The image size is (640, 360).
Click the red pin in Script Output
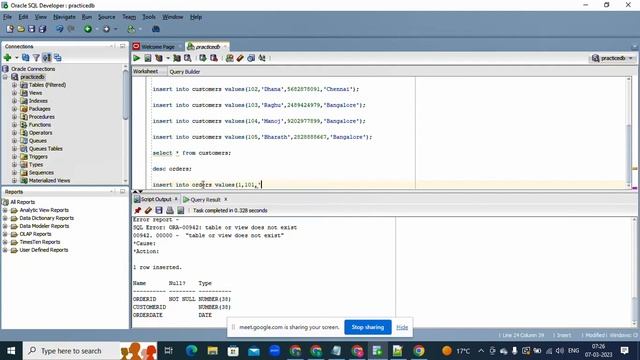tap(138, 210)
